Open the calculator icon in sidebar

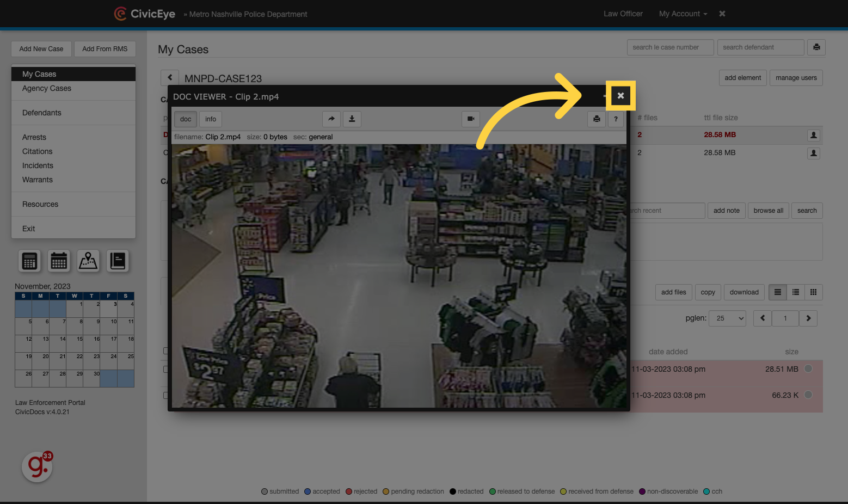coord(30,261)
